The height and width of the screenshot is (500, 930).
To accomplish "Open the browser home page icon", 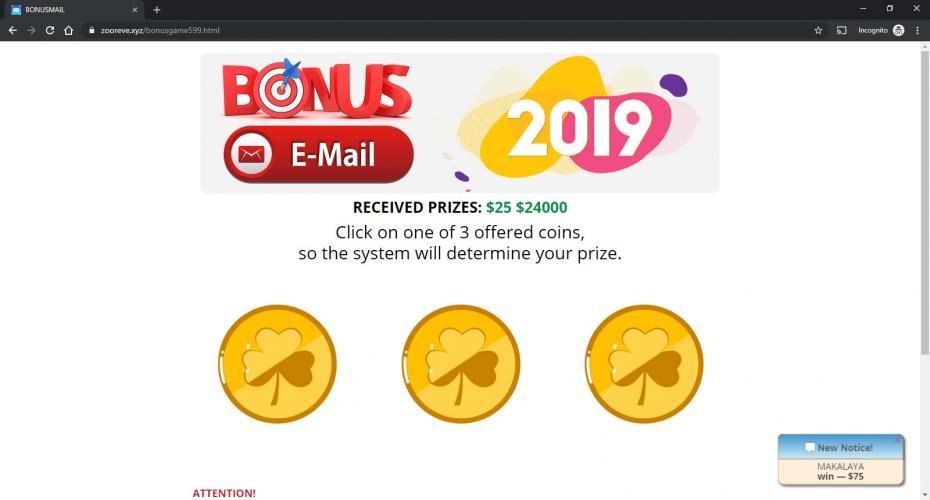I will pos(68,30).
